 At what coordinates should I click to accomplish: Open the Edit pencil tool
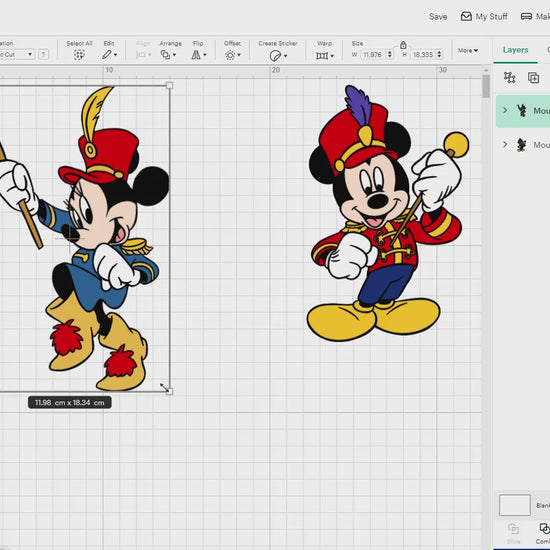(107, 55)
